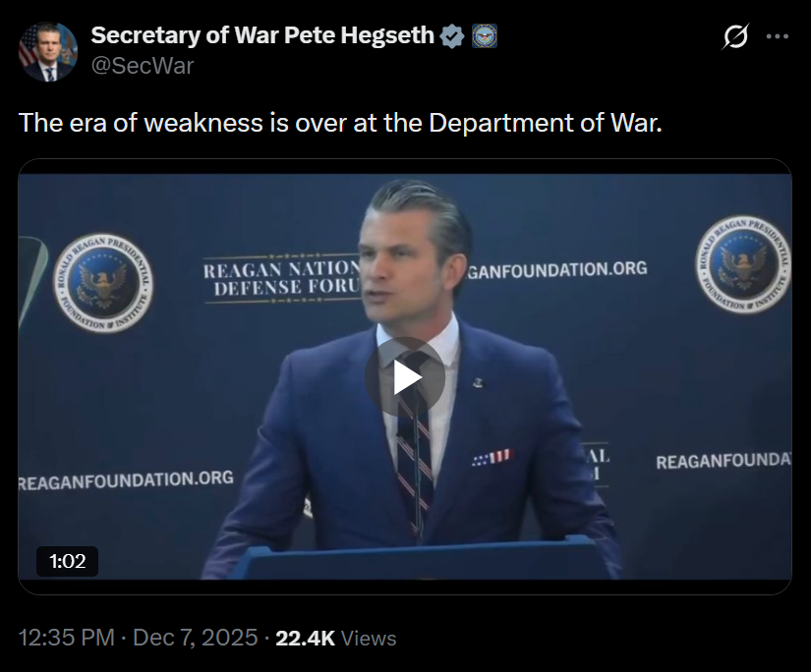The width and height of the screenshot is (811, 672).
Task: Click the Reagan National Defense Forum logo in video
Action: point(282,277)
